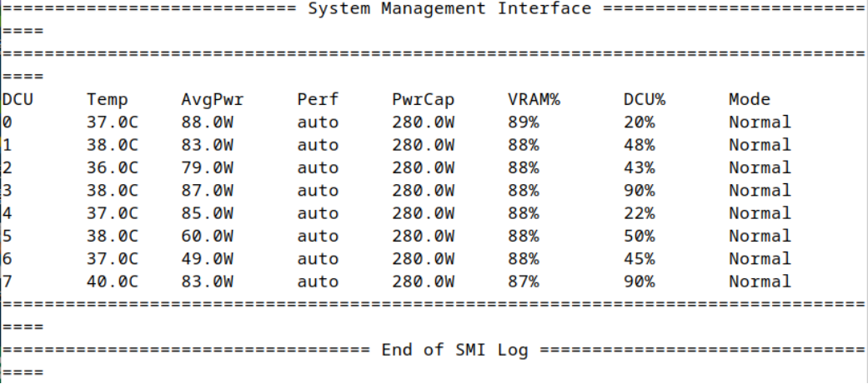Viewport: 868px width, 384px height.
Task: Click the 22% DCU usage for DCU 4
Action: pyautogui.click(x=640, y=213)
